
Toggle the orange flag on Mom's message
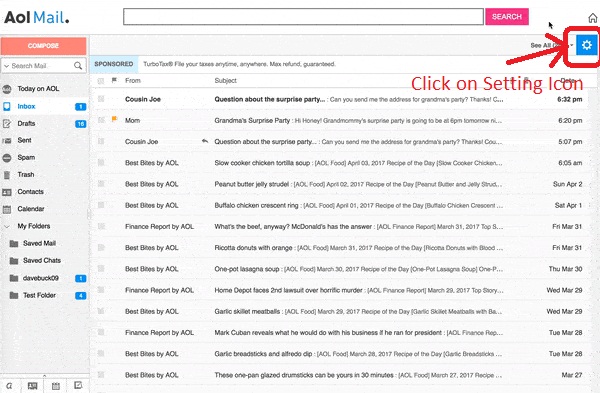pyautogui.click(x=114, y=119)
